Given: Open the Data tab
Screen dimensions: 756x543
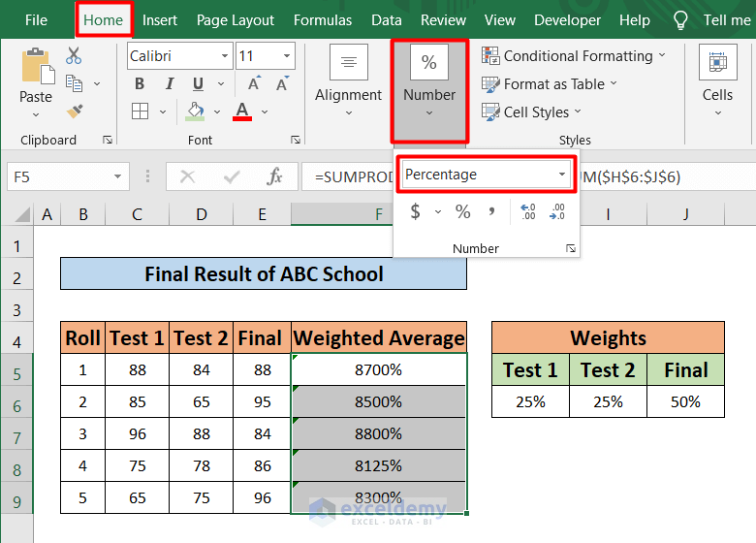Looking at the screenshot, I should coord(386,20).
